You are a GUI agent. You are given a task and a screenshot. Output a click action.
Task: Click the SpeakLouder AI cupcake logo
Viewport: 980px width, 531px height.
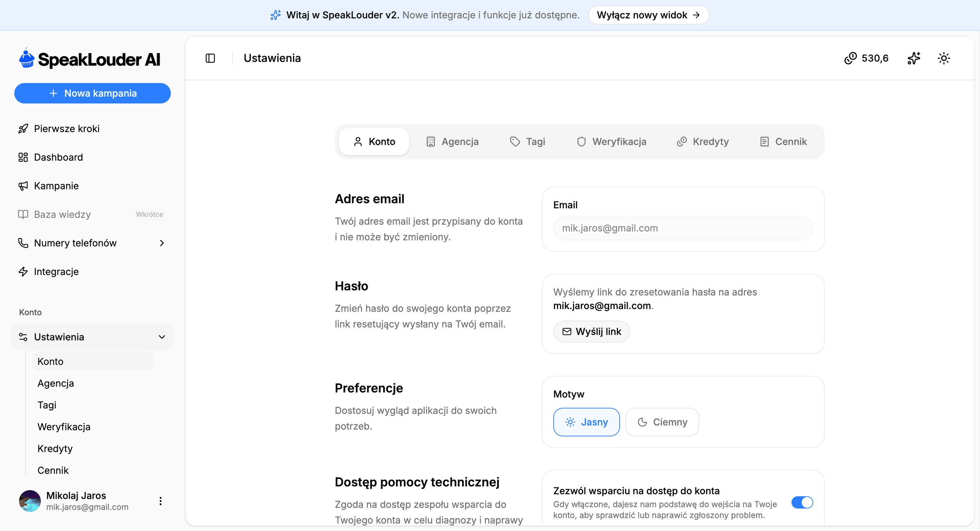click(x=27, y=58)
